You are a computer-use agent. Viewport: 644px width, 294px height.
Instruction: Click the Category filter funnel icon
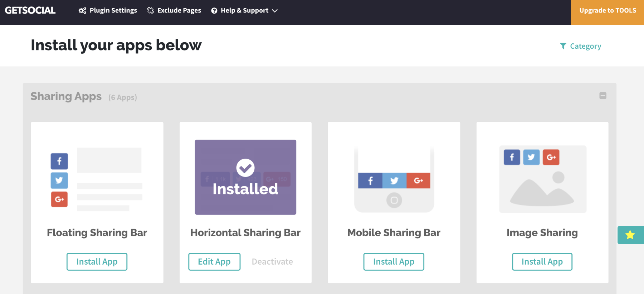(x=563, y=46)
